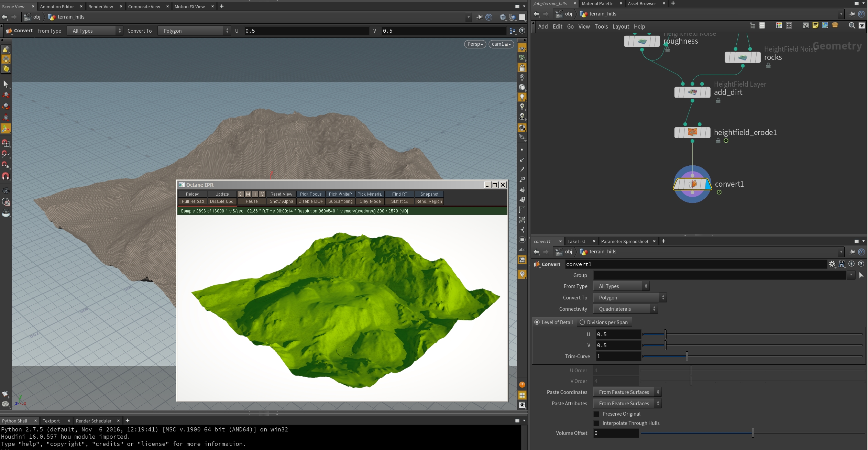Open parameter gear settings menu for convert1
Screen dimensions: 868x450
[x=832, y=264]
